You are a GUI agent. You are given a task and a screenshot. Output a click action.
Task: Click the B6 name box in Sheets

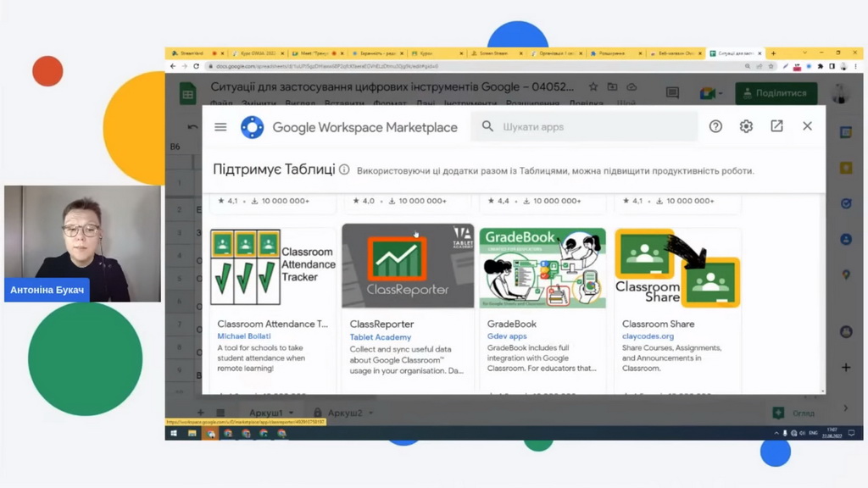[x=175, y=147]
